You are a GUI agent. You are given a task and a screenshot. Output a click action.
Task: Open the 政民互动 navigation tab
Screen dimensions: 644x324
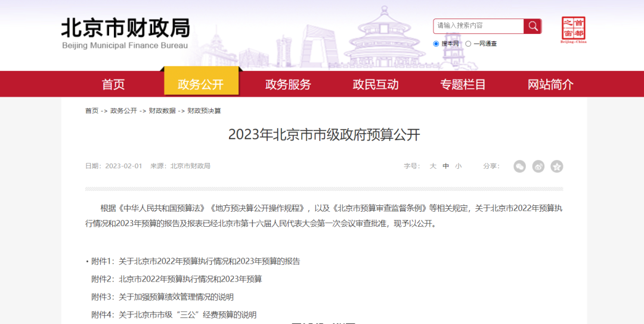(x=376, y=85)
